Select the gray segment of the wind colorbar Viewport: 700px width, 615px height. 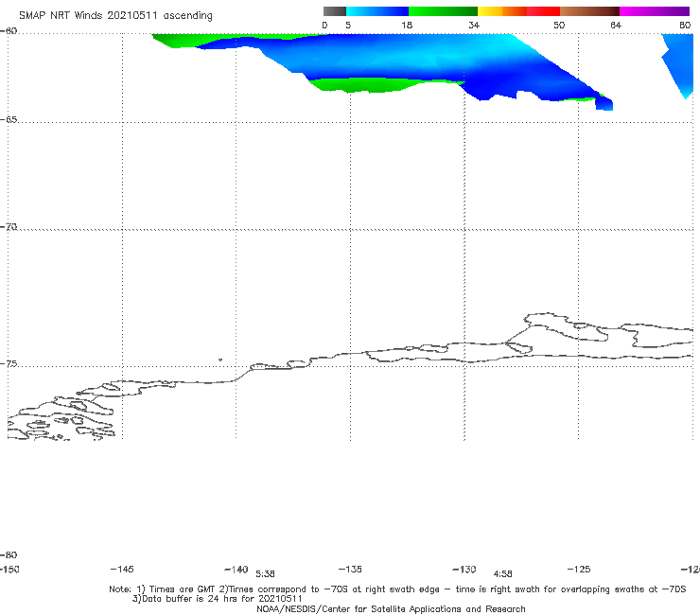click(x=334, y=11)
